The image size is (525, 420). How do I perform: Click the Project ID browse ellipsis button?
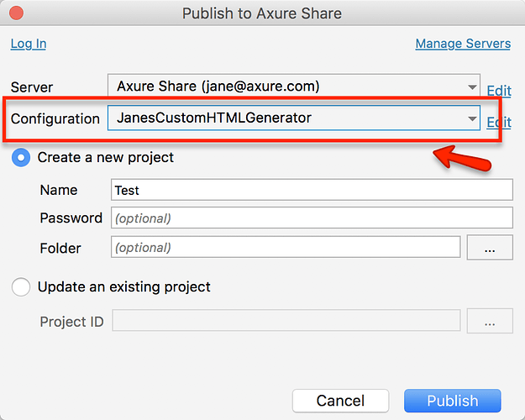coord(490,322)
